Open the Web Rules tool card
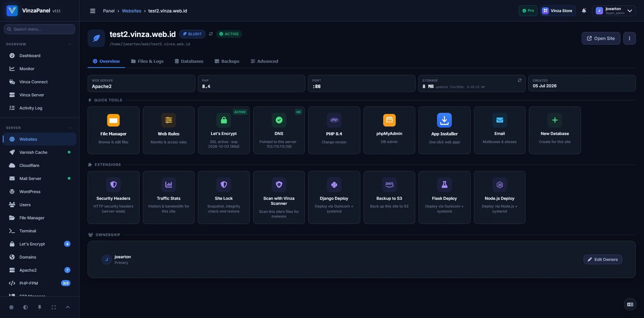This screenshot has width=644, height=318. point(168,130)
